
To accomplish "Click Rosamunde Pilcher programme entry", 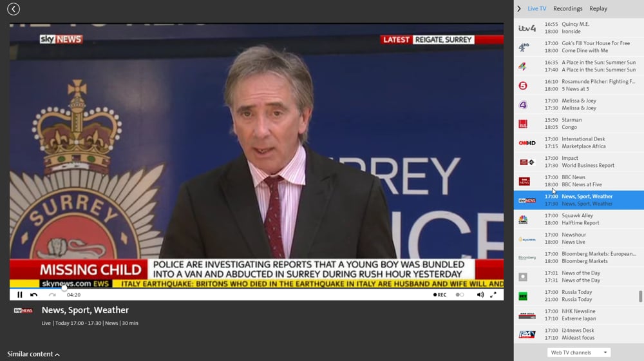I will point(598,81).
